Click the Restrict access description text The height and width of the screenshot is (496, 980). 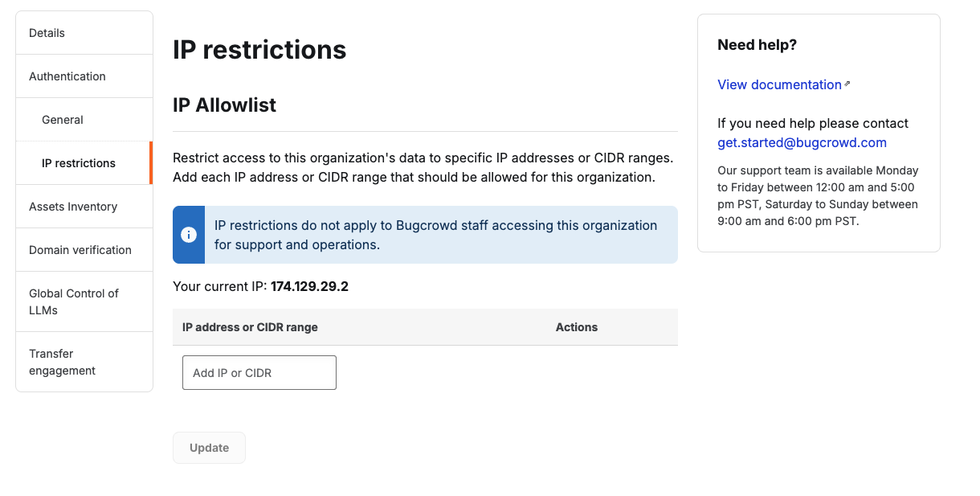423,167
